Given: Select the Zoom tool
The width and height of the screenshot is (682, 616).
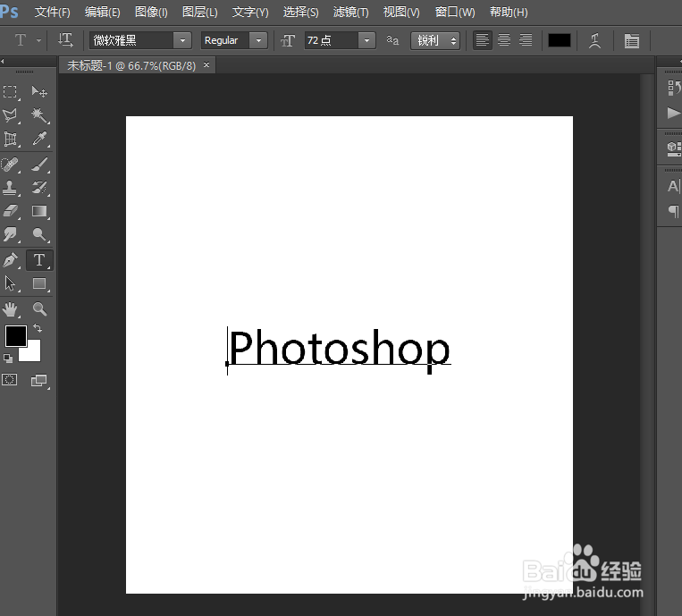Looking at the screenshot, I should [x=39, y=309].
